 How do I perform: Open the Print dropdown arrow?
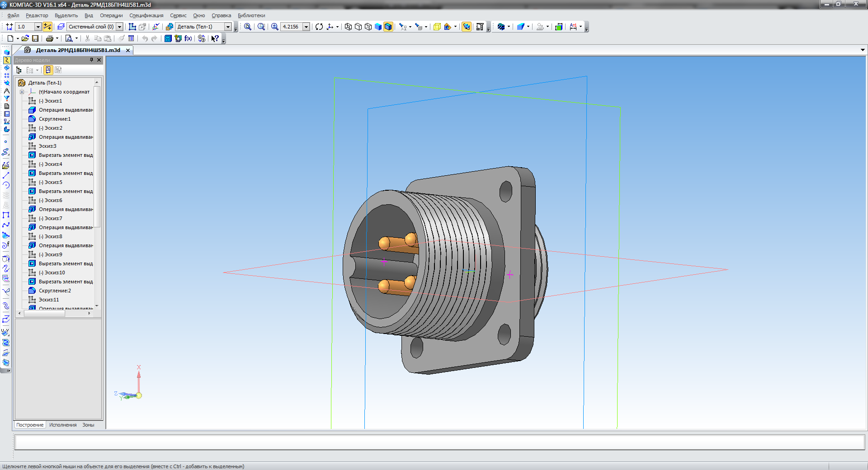click(57, 38)
